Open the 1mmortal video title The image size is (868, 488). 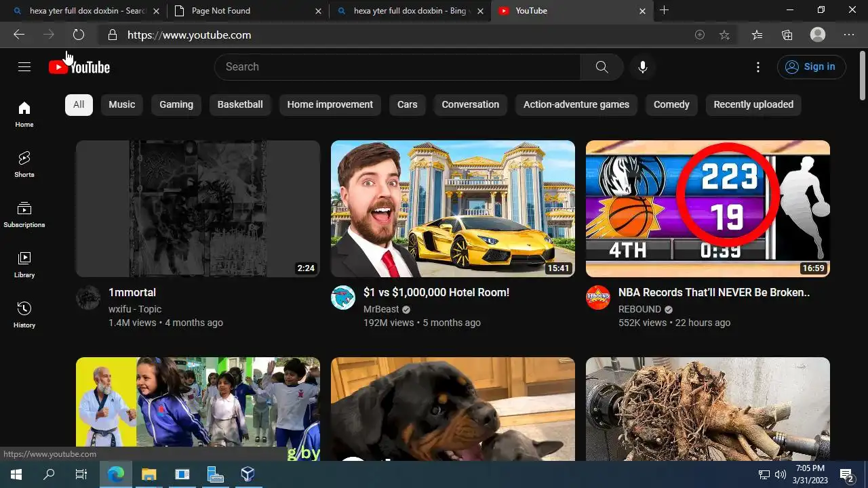point(132,293)
